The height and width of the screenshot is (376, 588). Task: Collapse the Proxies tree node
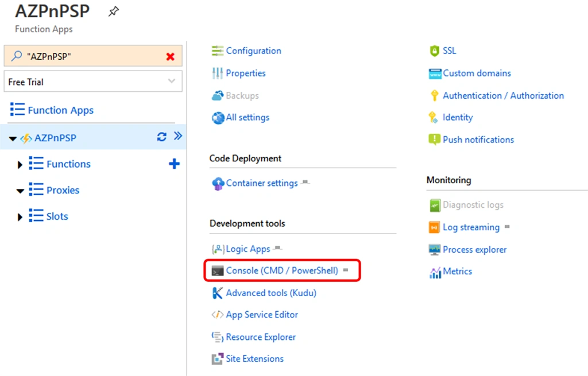[x=20, y=191]
